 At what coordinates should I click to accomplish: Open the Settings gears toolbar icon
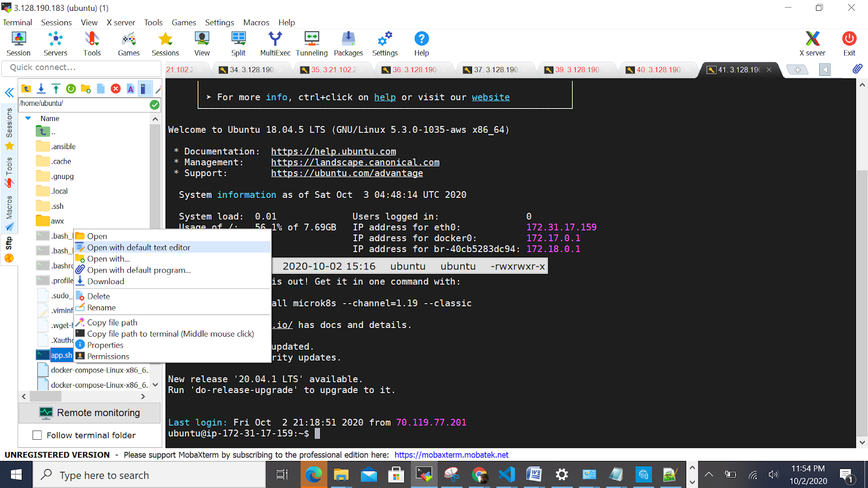[385, 44]
